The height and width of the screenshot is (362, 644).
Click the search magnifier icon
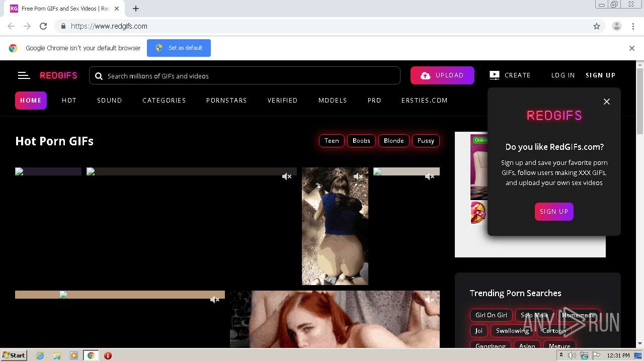[99, 76]
